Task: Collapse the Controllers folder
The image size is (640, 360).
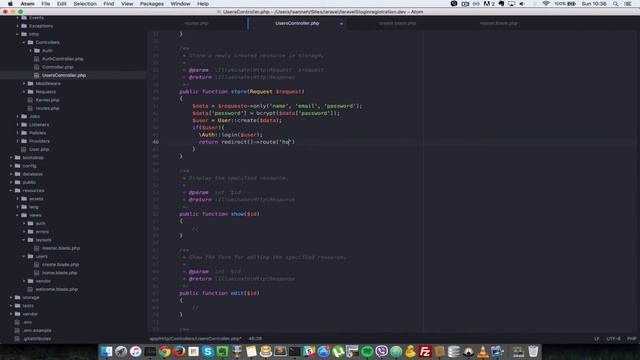Action: (24, 42)
